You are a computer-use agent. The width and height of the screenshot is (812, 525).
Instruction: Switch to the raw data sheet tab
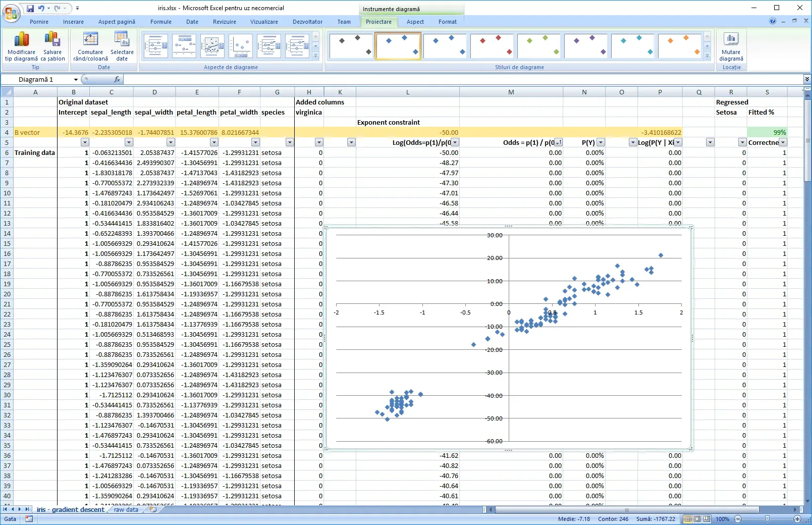[126, 509]
